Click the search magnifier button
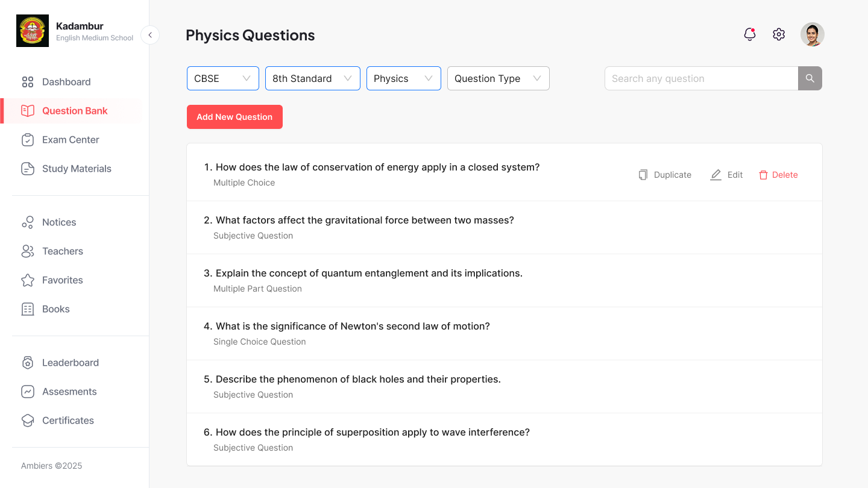 coord(810,78)
